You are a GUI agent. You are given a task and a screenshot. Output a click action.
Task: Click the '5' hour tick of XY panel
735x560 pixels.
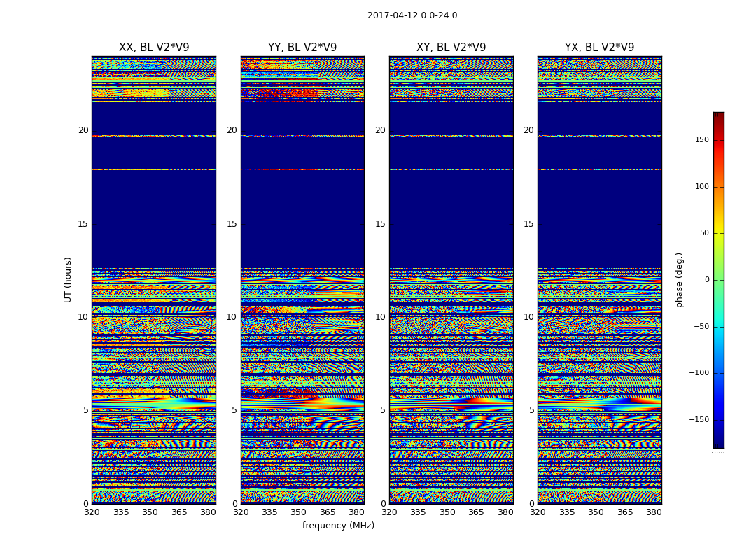pyautogui.click(x=384, y=410)
